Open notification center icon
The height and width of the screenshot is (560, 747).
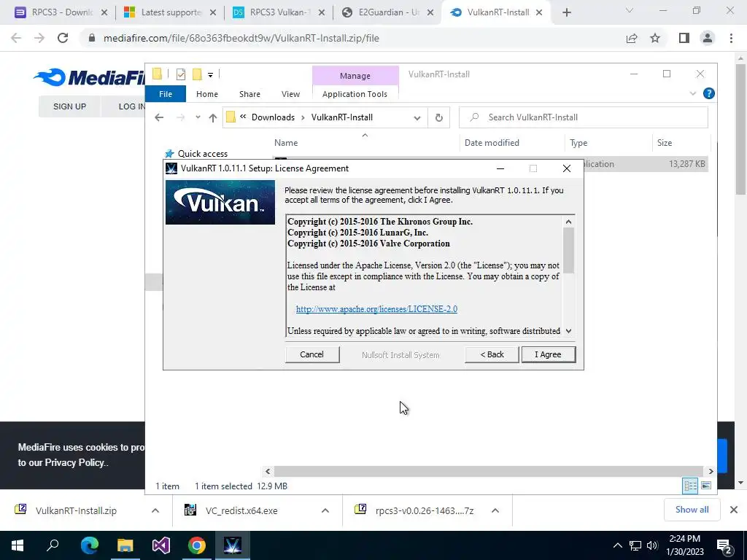click(724, 545)
